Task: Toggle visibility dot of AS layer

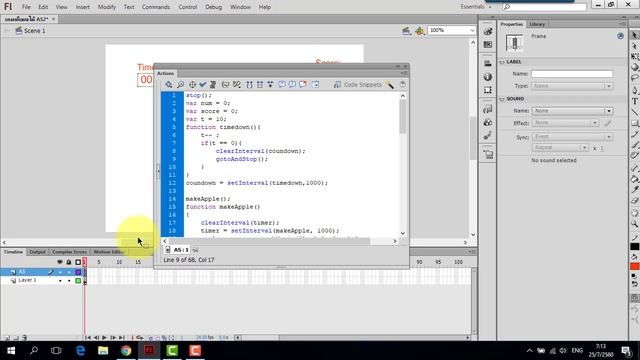Action: 60,272
